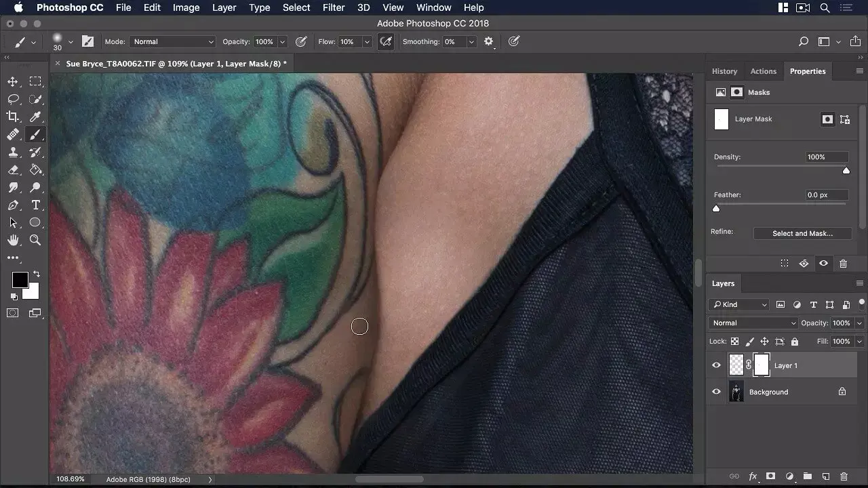Select the Move tool

click(13, 81)
